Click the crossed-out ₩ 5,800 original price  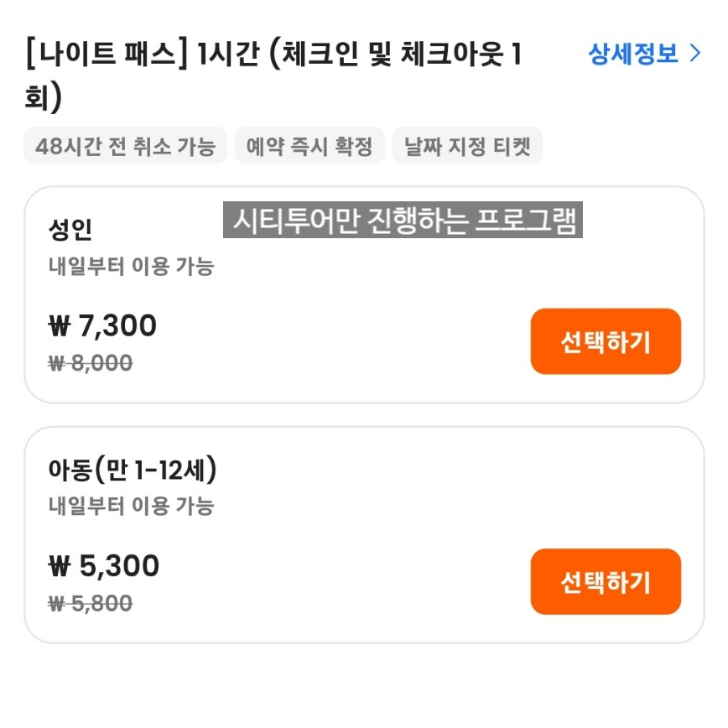(x=91, y=603)
